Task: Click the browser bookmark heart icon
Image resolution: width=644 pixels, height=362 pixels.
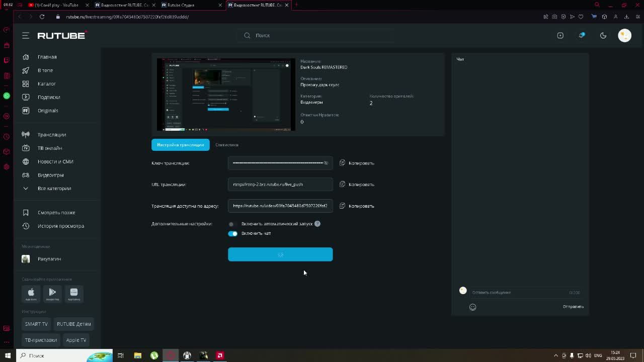Action: [581, 17]
